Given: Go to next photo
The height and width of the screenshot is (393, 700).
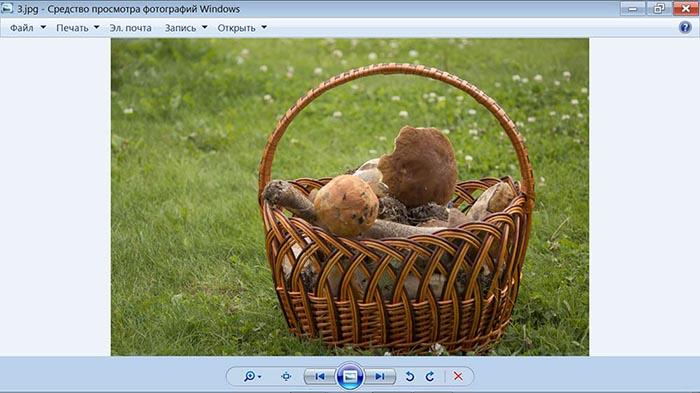Looking at the screenshot, I should tap(380, 376).
